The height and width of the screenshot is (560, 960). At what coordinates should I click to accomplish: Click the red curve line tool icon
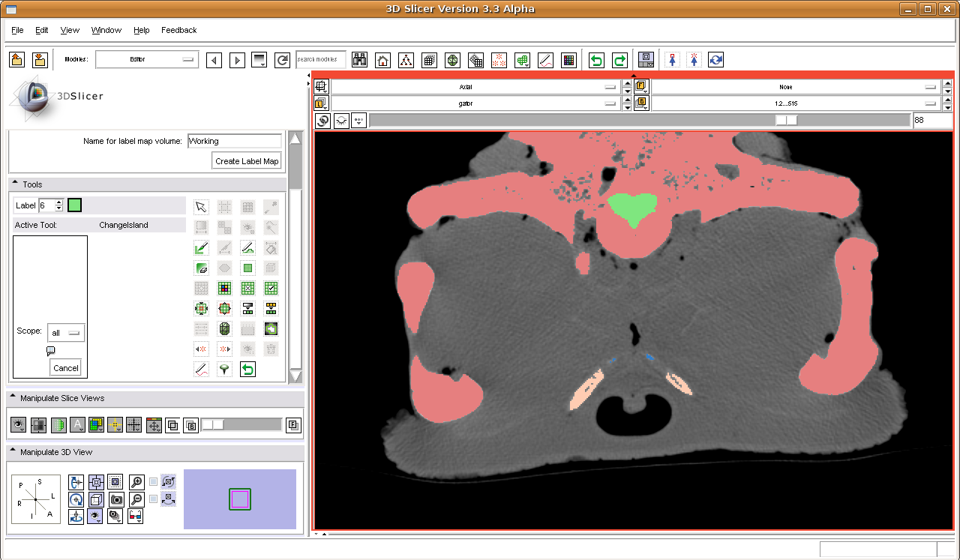pos(201,369)
